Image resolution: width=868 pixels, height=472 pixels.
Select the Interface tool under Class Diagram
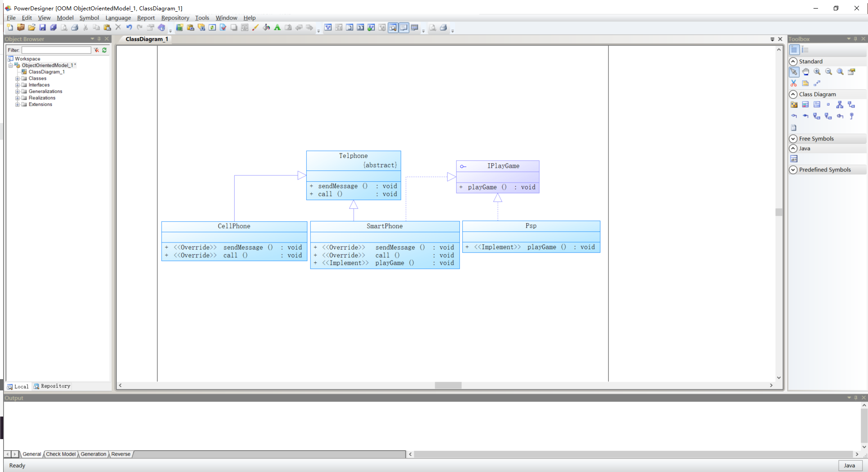(x=817, y=104)
